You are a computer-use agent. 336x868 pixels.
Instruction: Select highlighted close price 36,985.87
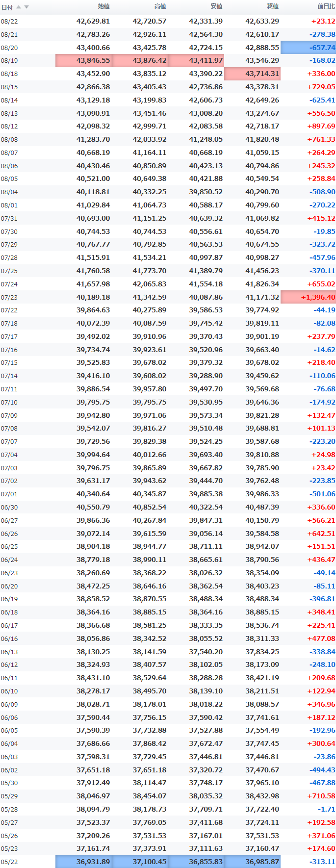pyautogui.click(x=252, y=862)
